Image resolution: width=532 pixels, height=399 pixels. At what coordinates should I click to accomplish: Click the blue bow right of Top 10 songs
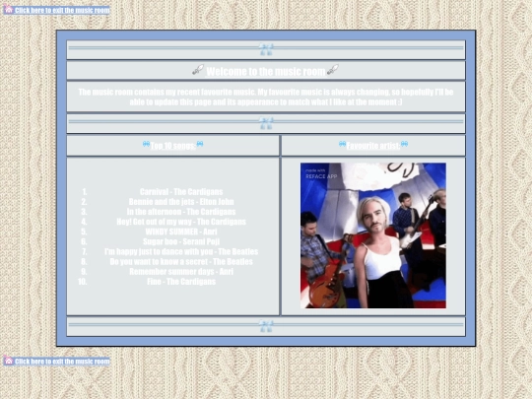(200, 144)
